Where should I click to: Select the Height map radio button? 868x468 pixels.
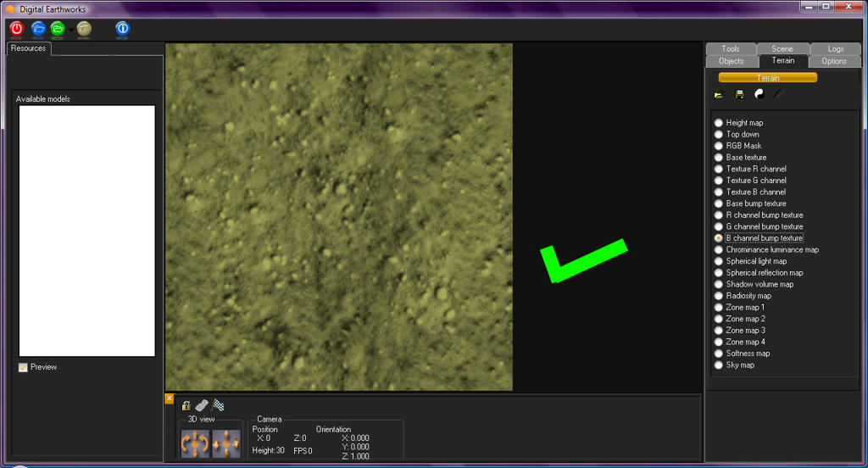pos(719,123)
